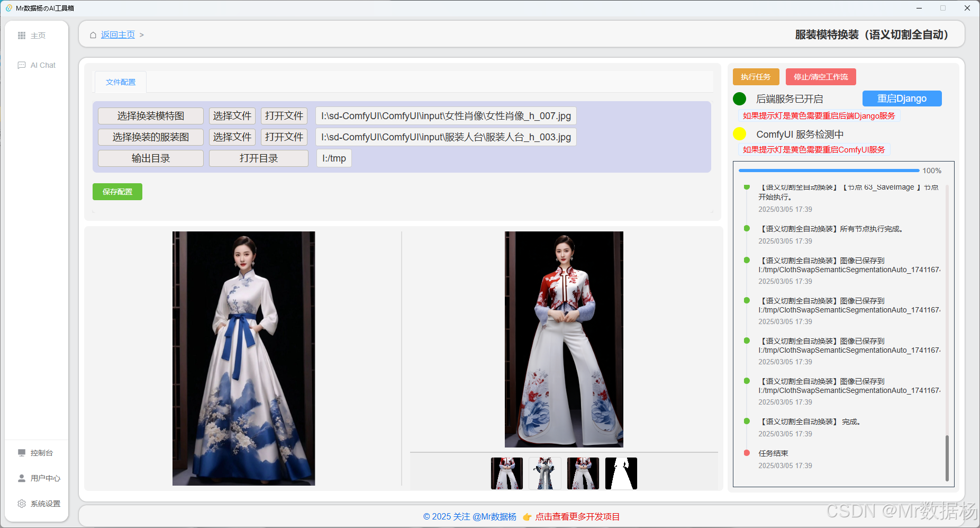Click the chat bubble icon
980x528 pixels.
click(22, 65)
